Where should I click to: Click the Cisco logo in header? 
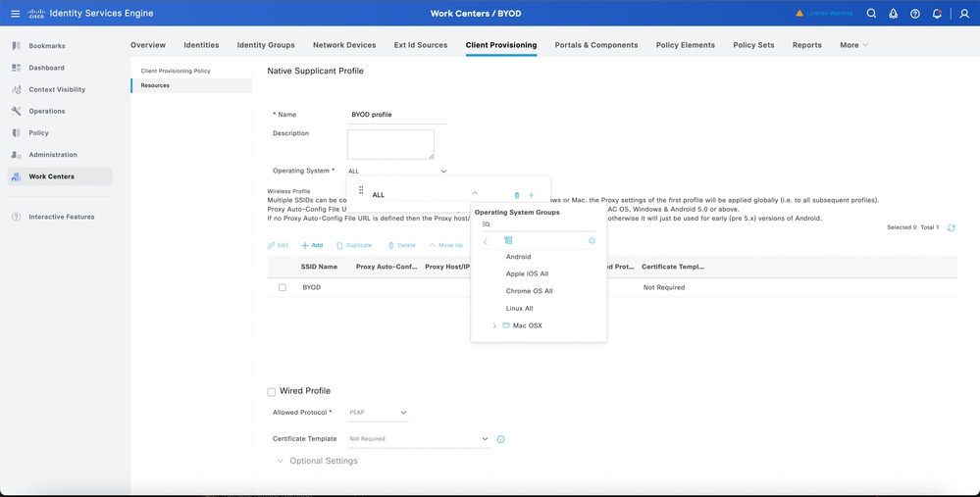tap(36, 13)
